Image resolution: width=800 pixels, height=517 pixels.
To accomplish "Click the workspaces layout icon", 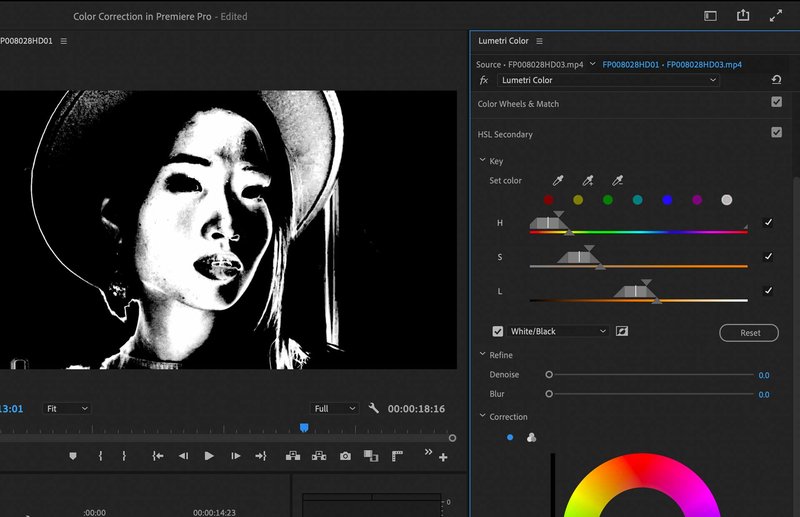I will pos(710,16).
